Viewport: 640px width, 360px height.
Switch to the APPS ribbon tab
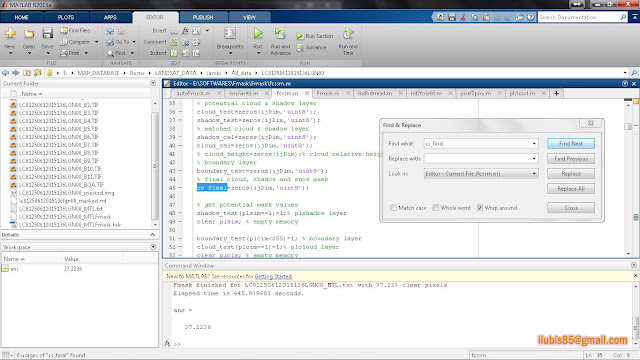[110, 17]
